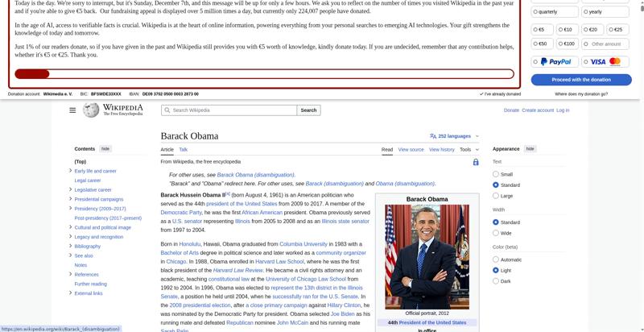Open the main menu hamburger icon

[x=72, y=110]
